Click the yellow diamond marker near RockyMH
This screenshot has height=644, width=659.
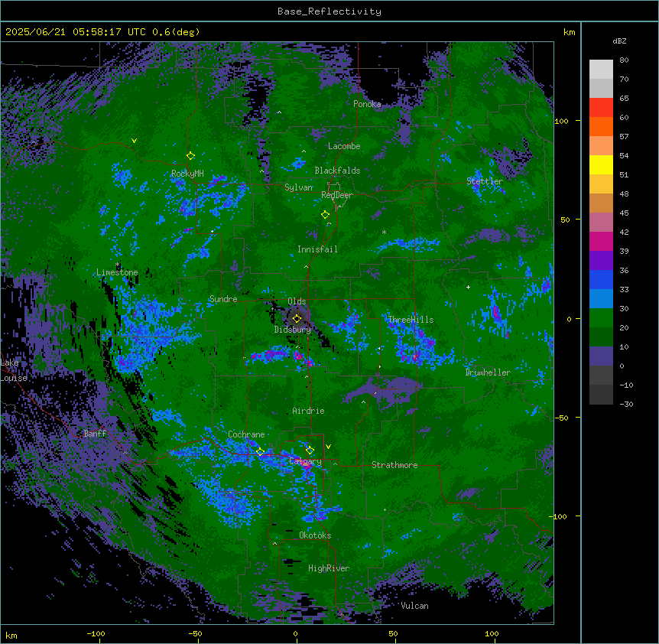pos(190,156)
